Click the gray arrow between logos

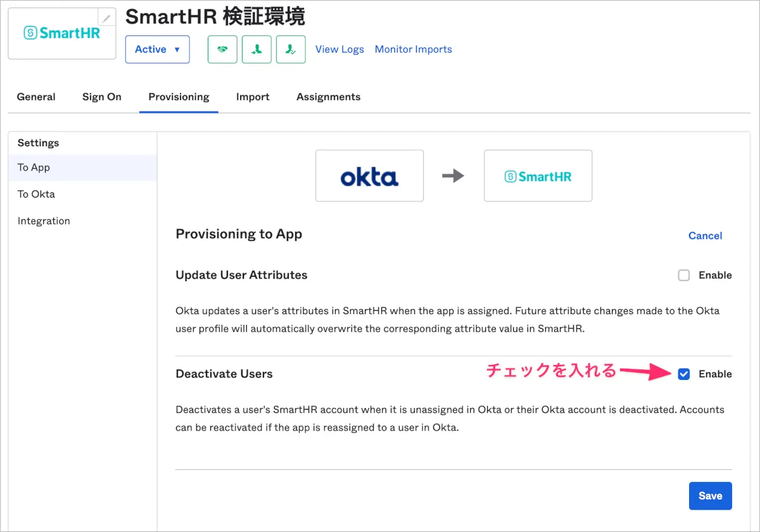[453, 176]
